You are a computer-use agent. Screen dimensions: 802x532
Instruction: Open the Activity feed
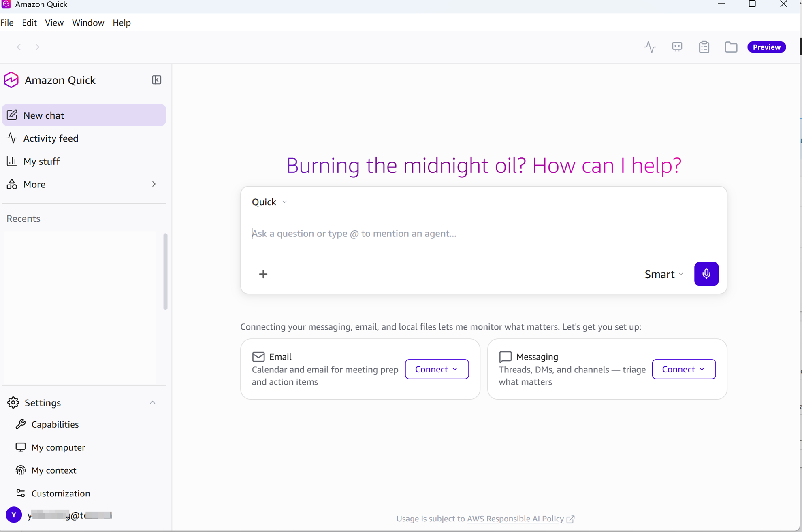pyautogui.click(x=84, y=138)
